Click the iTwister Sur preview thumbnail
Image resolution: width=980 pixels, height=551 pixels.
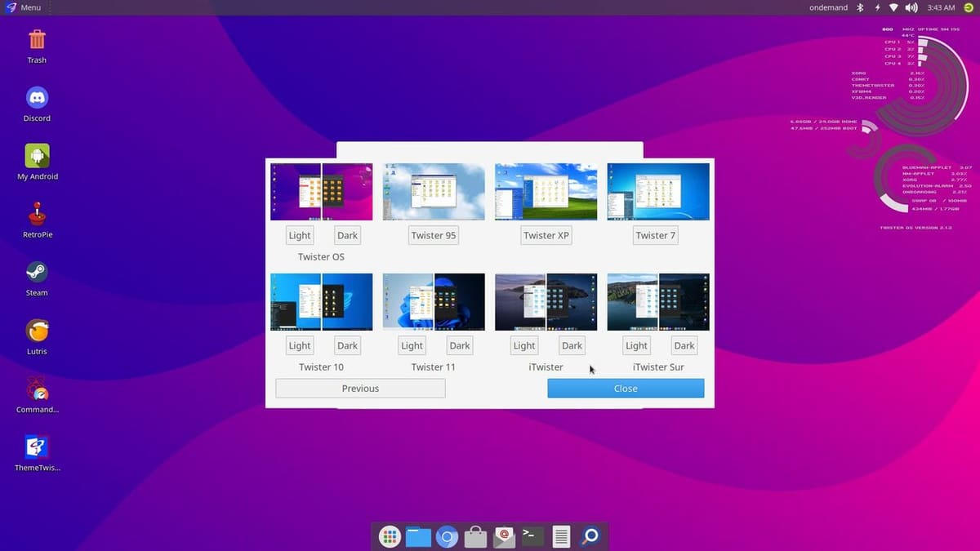click(658, 302)
